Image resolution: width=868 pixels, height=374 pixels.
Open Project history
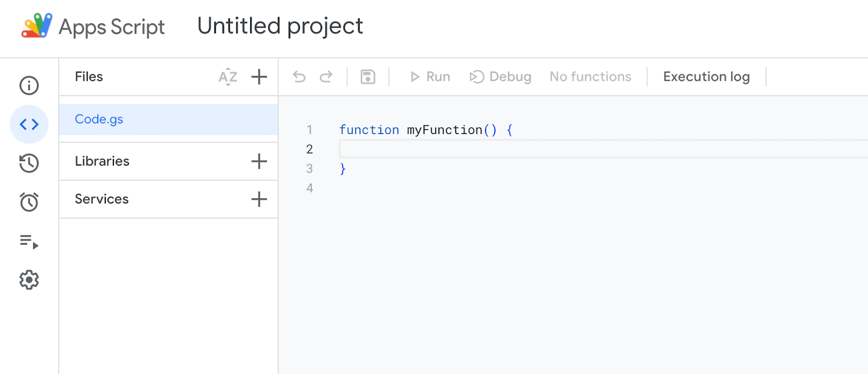(29, 163)
